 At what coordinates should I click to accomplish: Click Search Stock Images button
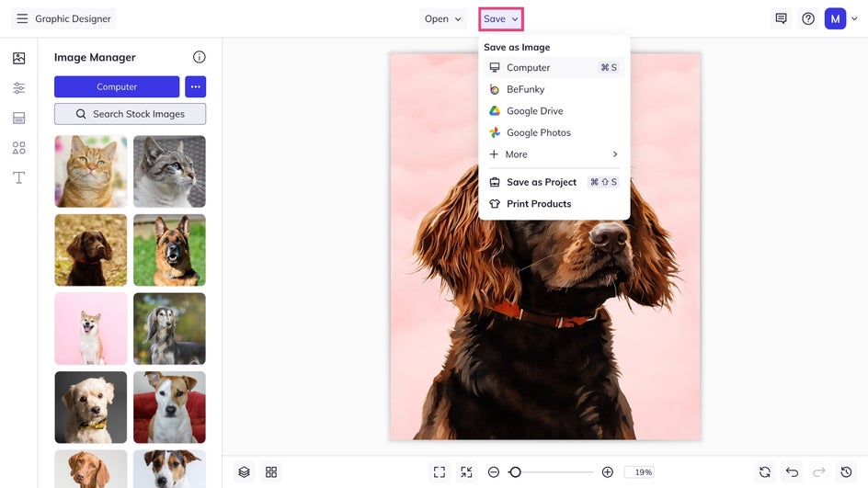pos(130,114)
